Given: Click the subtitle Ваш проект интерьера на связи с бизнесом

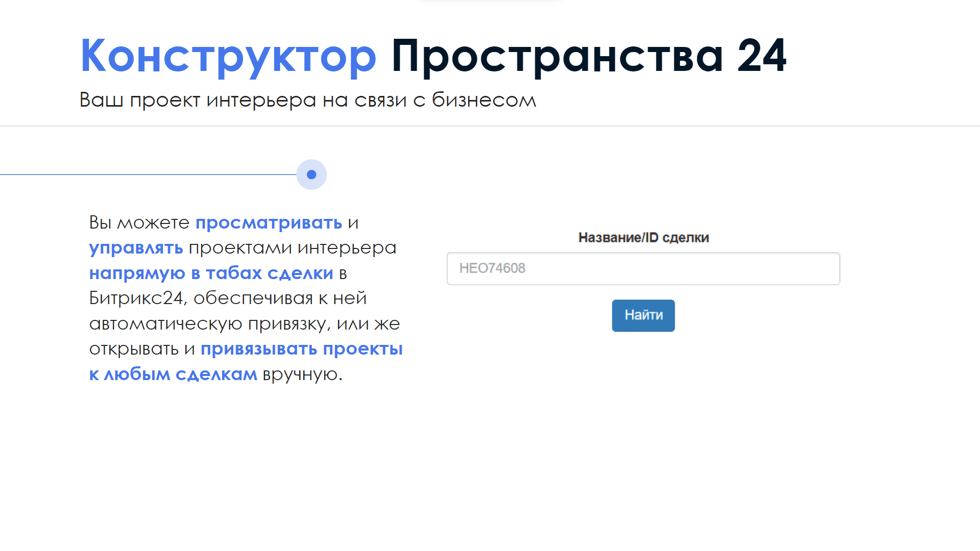Looking at the screenshot, I should click(x=308, y=100).
